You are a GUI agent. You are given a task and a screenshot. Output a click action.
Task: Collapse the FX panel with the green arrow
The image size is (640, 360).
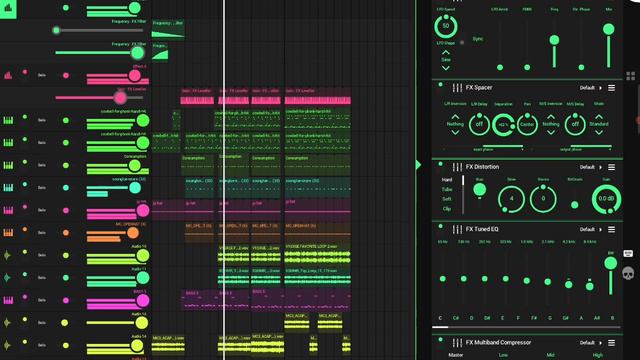click(418, 165)
